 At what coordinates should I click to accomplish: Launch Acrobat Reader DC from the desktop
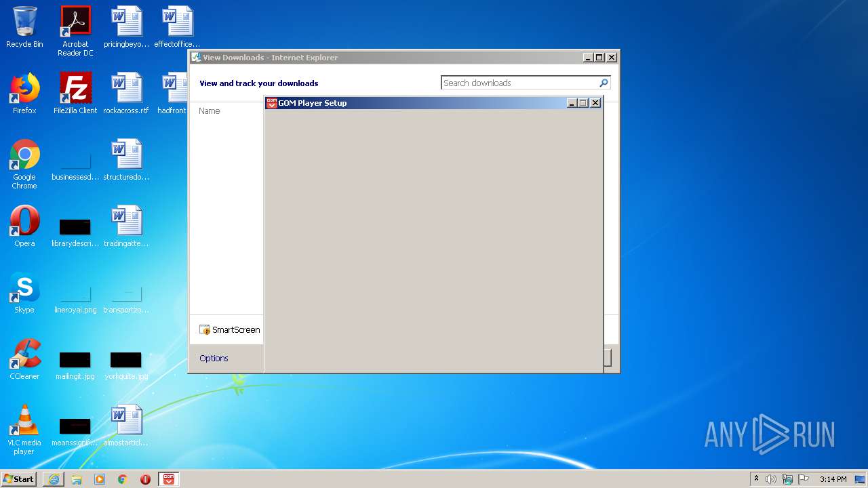pyautogui.click(x=75, y=30)
